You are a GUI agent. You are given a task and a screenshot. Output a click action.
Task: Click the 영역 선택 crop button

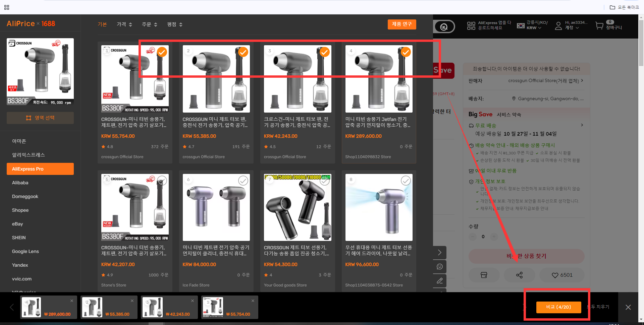tap(40, 118)
